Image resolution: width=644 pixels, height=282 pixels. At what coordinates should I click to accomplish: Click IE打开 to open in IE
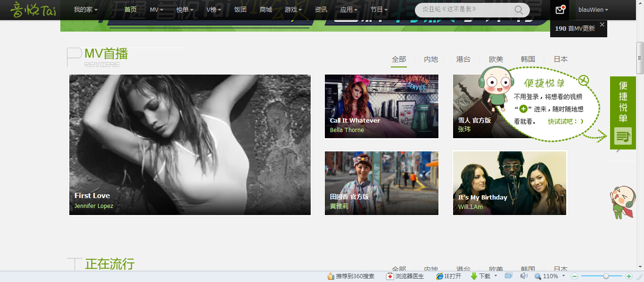449,276
